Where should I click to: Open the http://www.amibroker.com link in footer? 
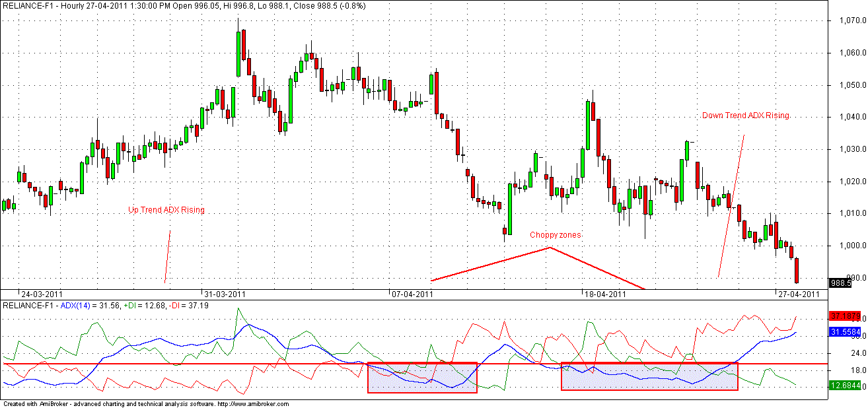252,403
